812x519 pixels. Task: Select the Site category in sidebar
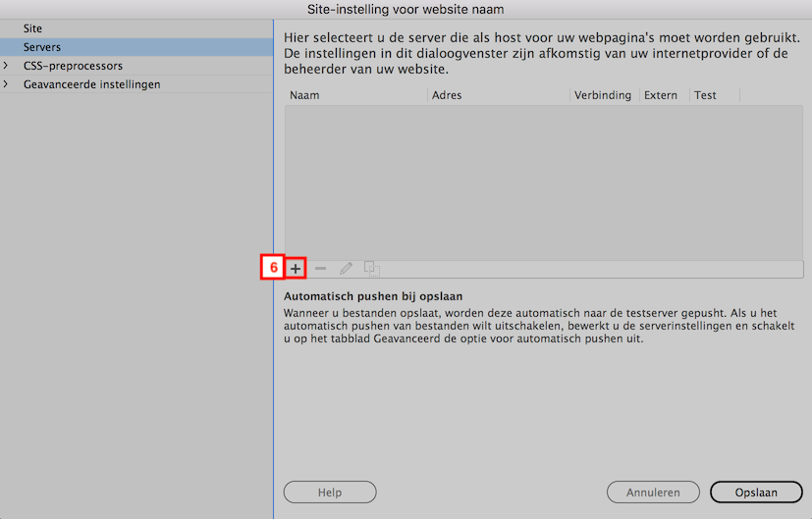tap(33, 28)
